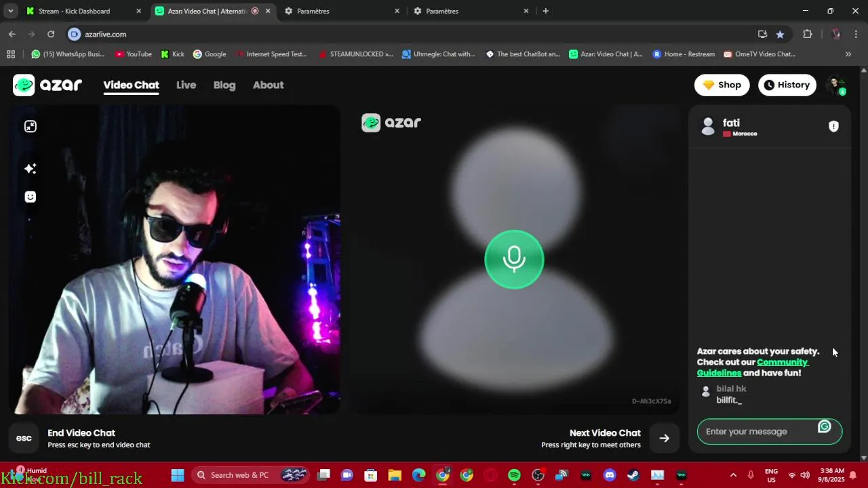This screenshot has height=488, width=868.
Task: Open the Community Guidelines link
Action: tap(753, 367)
